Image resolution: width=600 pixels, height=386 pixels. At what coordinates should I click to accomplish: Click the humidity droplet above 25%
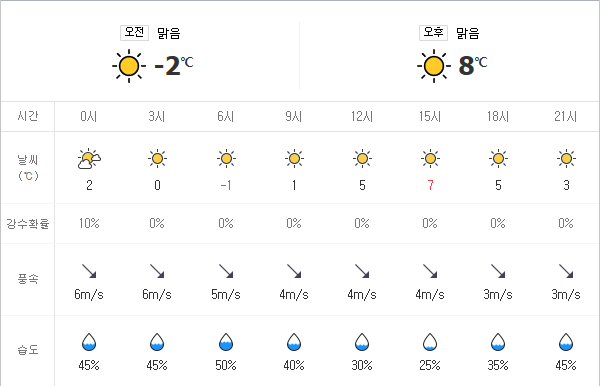tap(430, 342)
